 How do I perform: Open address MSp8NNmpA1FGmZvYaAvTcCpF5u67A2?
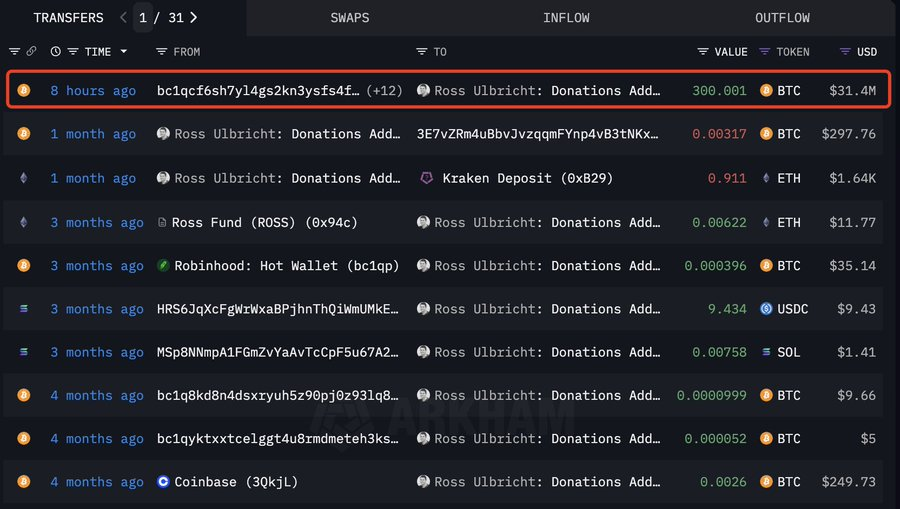pos(278,352)
